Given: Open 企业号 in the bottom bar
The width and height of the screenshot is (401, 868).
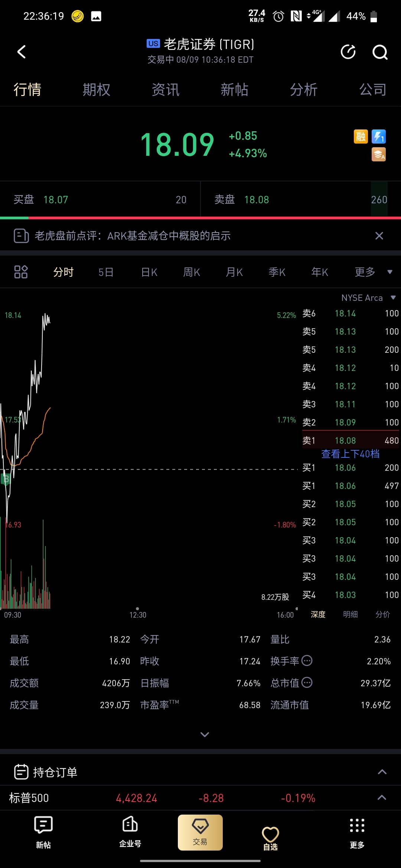Looking at the screenshot, I should click(130, 832).
